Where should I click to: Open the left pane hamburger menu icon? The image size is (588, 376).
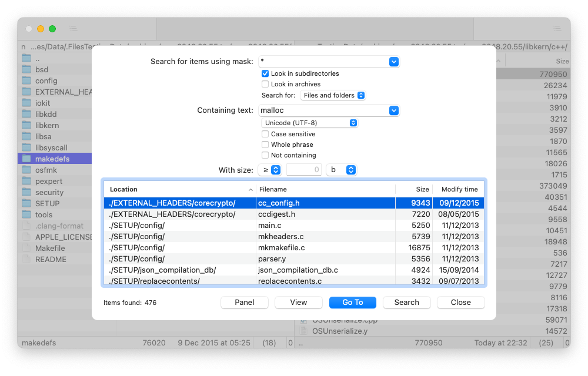[73, 28]
